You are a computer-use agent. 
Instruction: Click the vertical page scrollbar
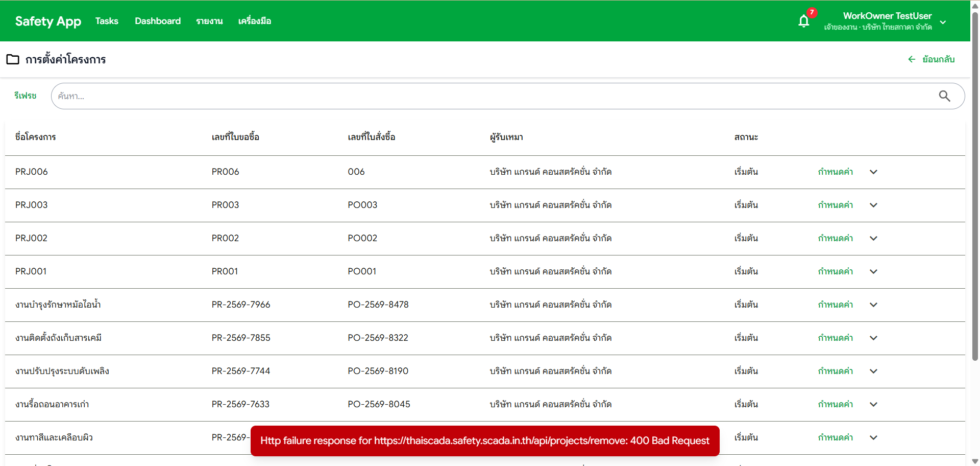click(975, 204)
